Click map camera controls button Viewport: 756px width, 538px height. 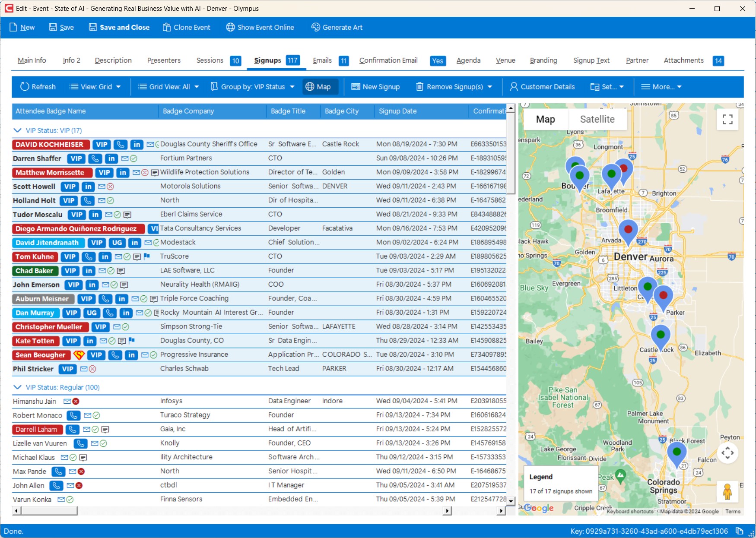[727, 453]
